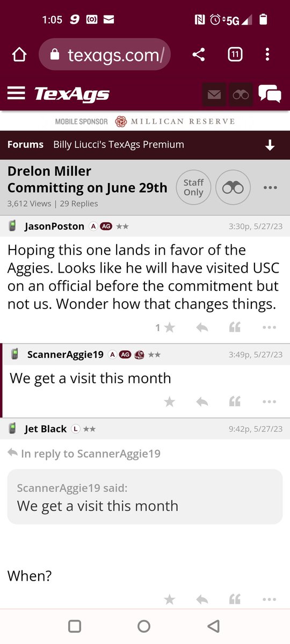Open the mail inbox icon
The image size is (290, 644).
(214, 94)
